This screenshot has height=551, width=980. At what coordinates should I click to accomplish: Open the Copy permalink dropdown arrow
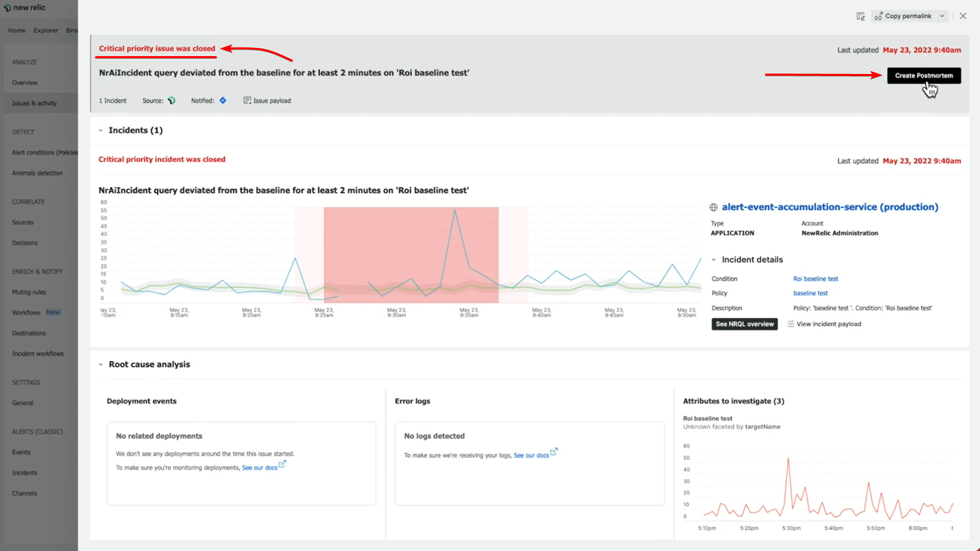point(942,16)
